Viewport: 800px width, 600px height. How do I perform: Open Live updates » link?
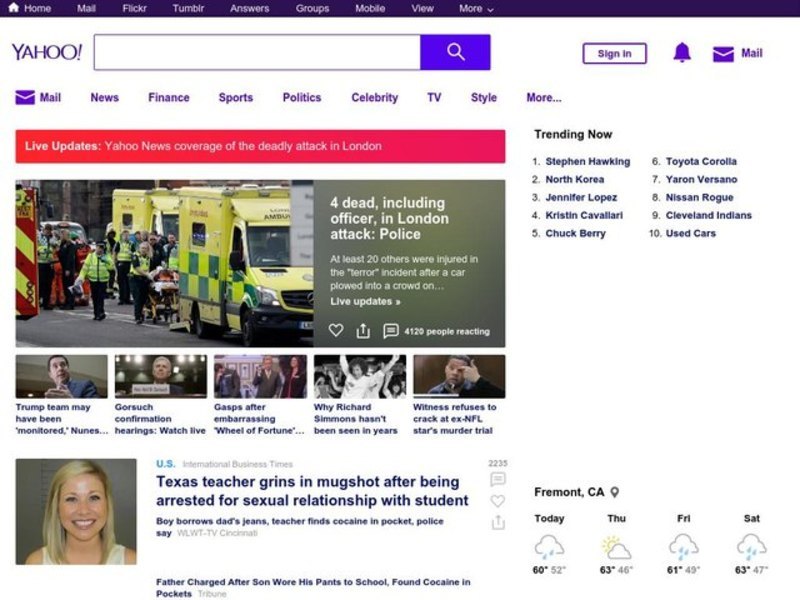[365, 301]
